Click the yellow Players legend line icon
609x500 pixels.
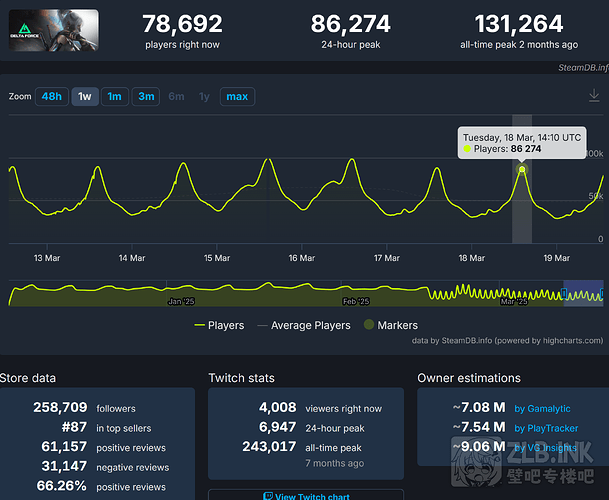200,325
